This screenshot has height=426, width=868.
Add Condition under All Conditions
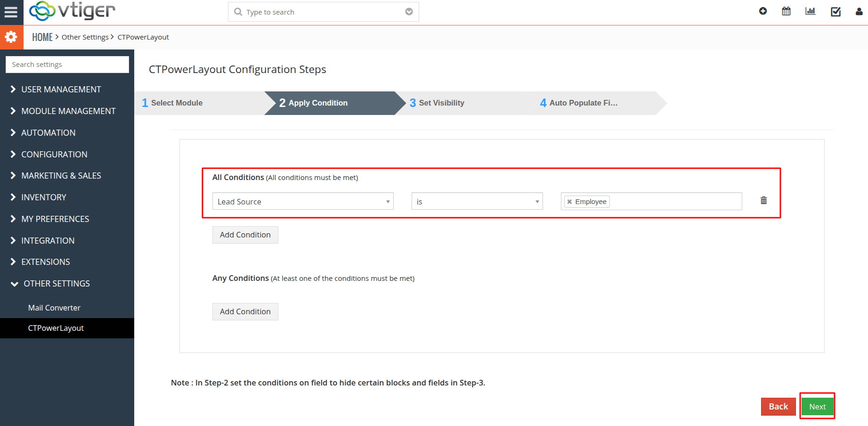click(245, 235)
